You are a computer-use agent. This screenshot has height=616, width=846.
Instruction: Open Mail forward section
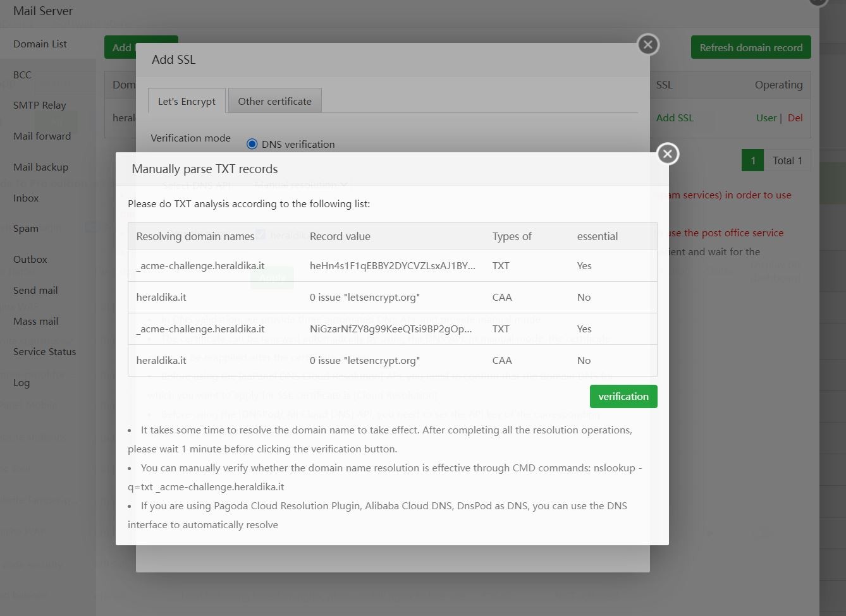click(42, 136)
